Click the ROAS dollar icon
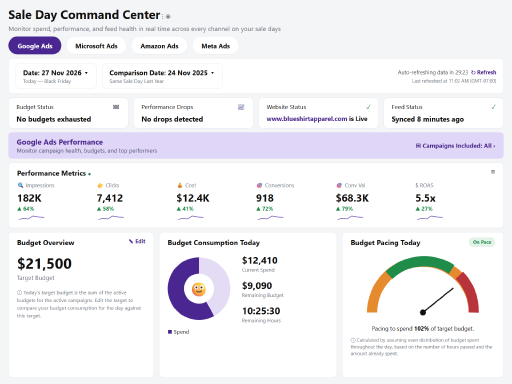Screen dimensions: 512x384 point(417,185)
